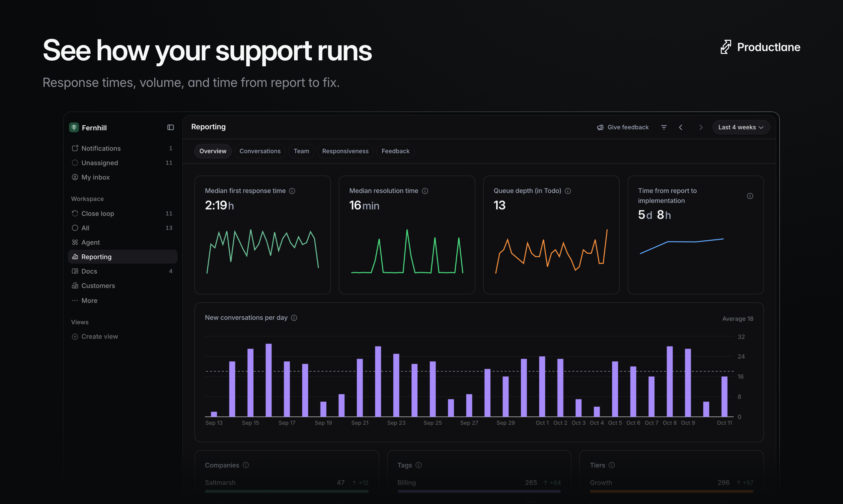Viewport: 843px width, 504px height.
Task: Show info for Median resolution time
Action: [425, 191]
